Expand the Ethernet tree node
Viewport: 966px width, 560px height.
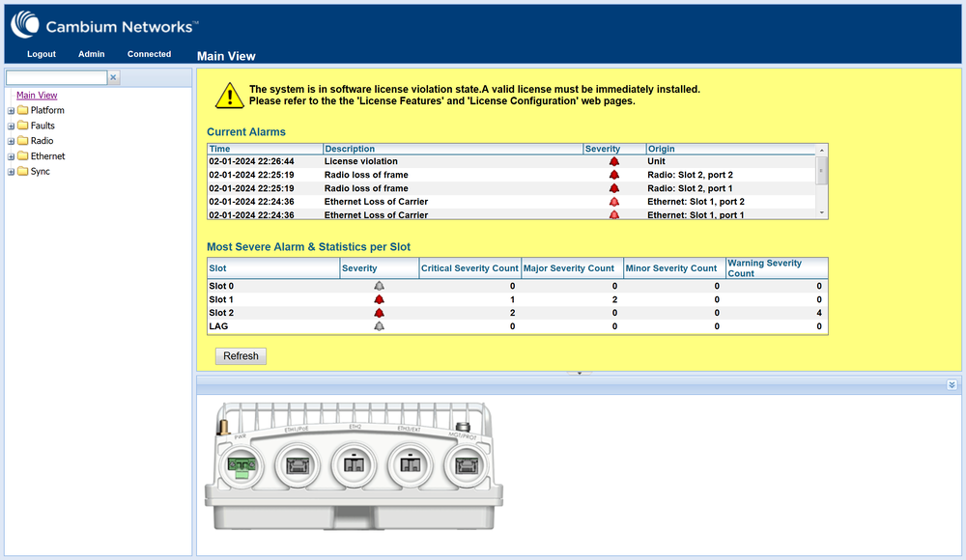[12, 156]
